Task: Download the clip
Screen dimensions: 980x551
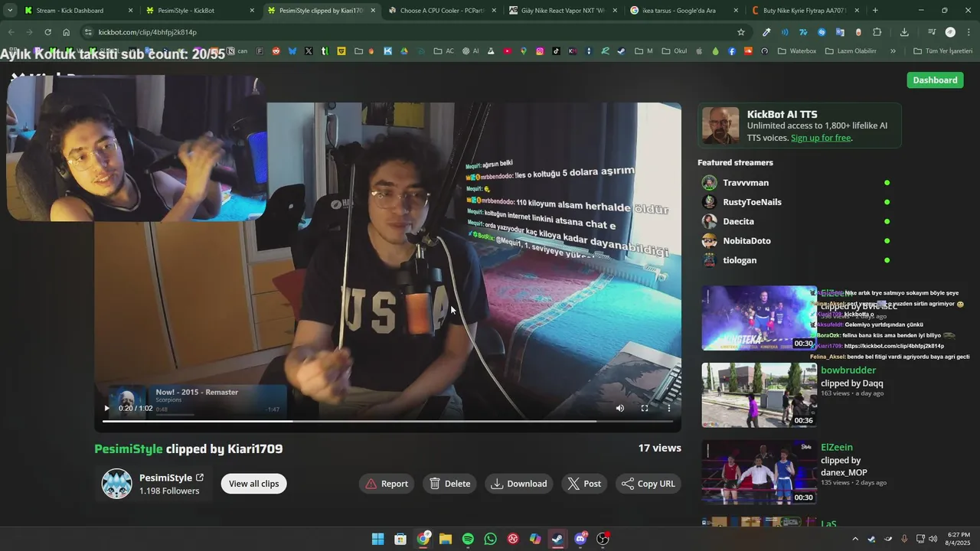Action: point(519,484)
